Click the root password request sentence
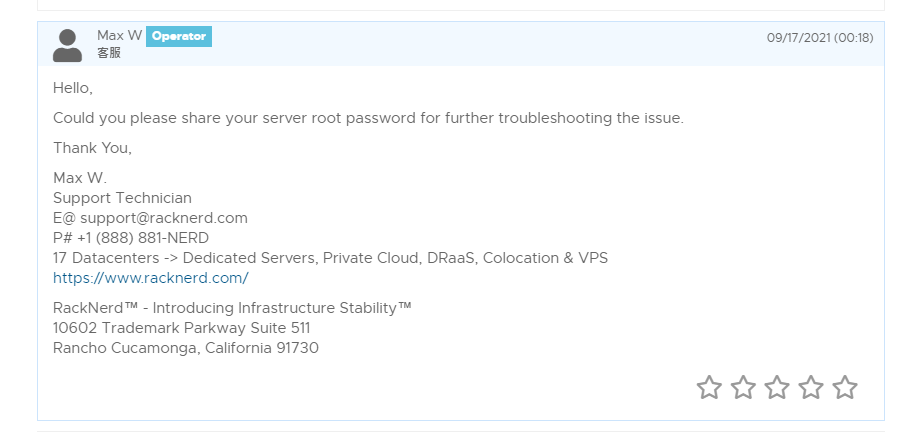Screen dimensions: 914x432 (x=368, y=118)
